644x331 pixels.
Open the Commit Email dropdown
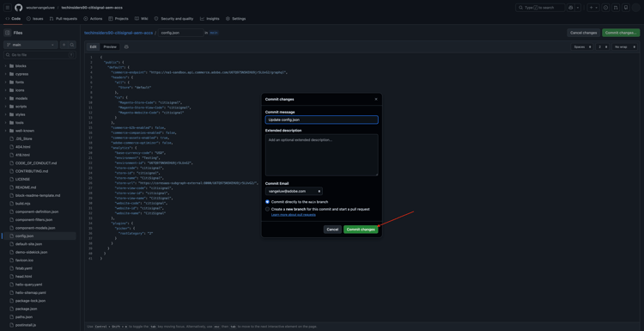click(x=294, y=191)
